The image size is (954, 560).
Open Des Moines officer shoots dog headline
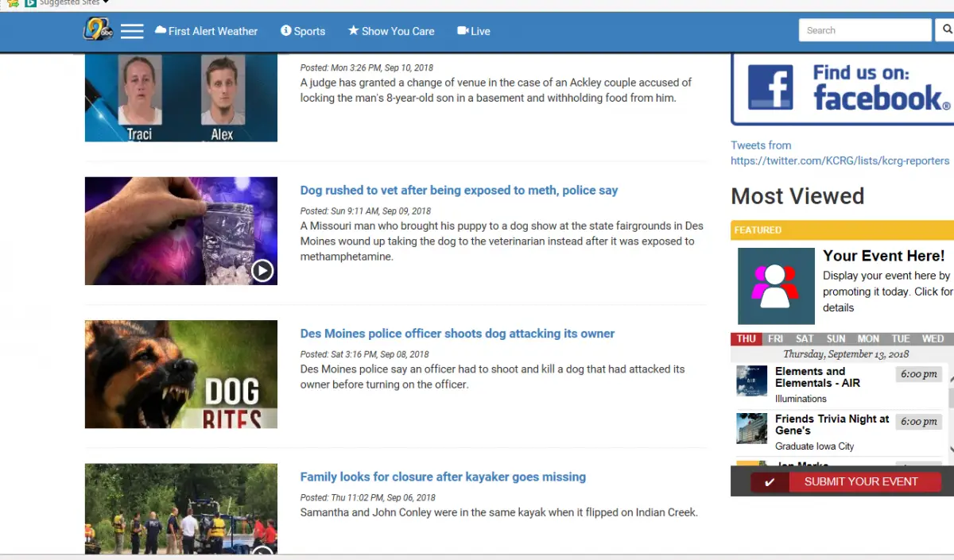point(457,334)
